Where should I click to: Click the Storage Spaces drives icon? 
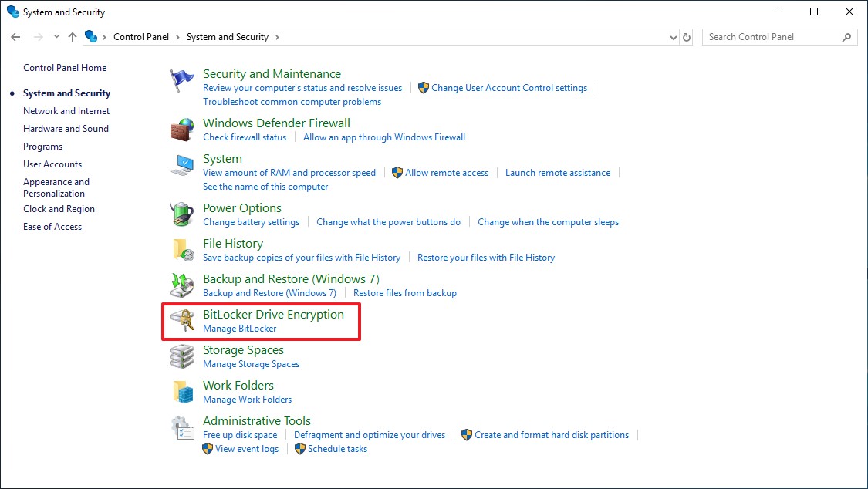pyautogui.click(x=182, y=356)
